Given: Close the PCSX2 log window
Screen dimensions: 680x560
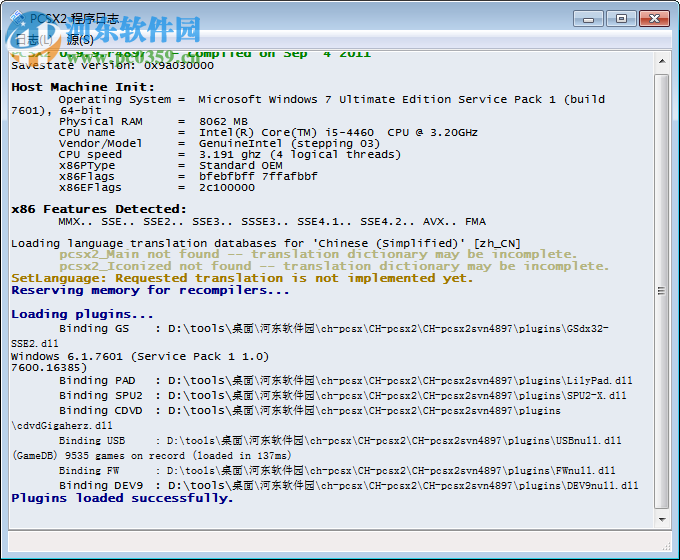Looking at the screenshot, I should [654, 19].
